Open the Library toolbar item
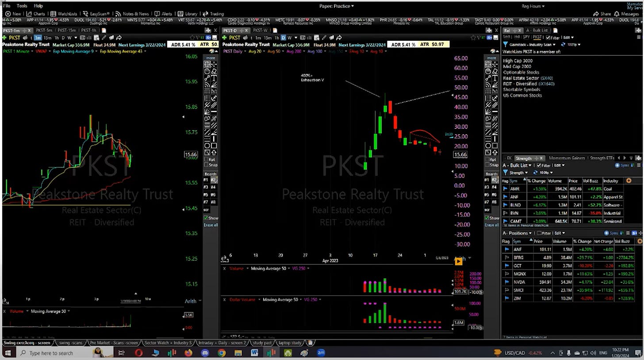This screenshot has width=644, height=360. click(188, 14)
